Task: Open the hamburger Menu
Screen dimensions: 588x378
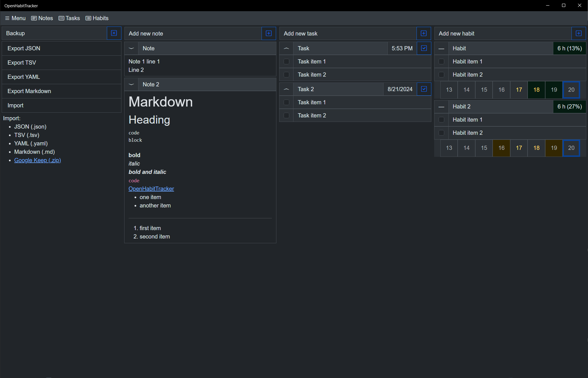Action: (15, 18)
